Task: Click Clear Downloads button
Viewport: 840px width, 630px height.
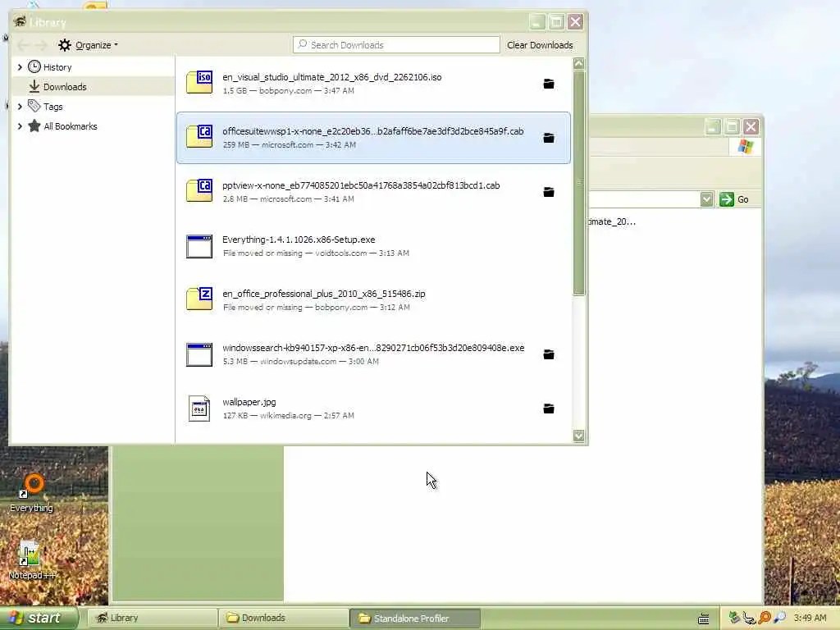Action: click(x=540, y=45)
